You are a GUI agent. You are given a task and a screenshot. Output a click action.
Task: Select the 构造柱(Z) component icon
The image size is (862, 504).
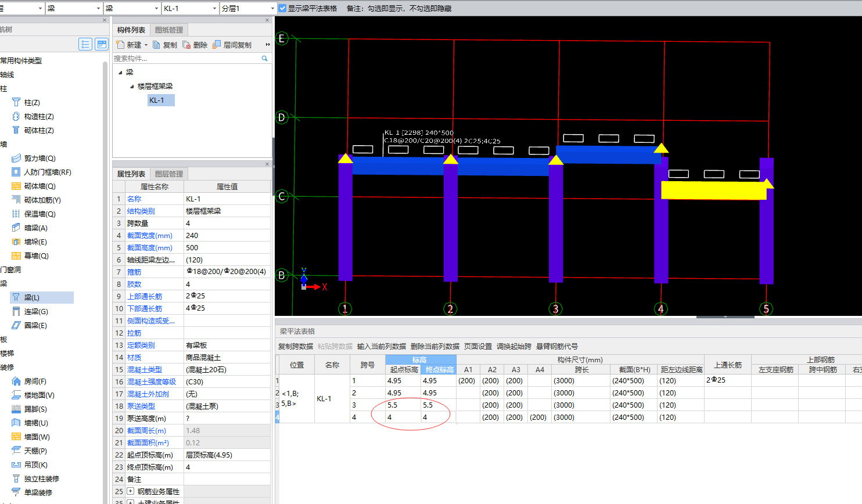[x=16, y=116]
